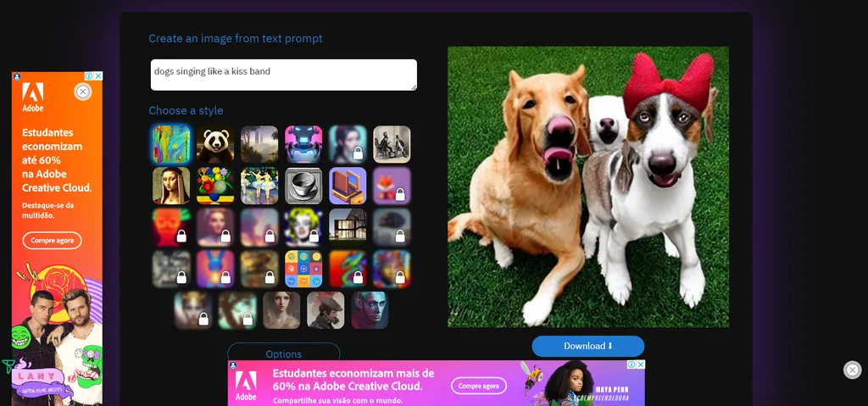Select the vintage seated gentlemen illustration style
Screen dimensions: 868x406
tap(392, 144)
